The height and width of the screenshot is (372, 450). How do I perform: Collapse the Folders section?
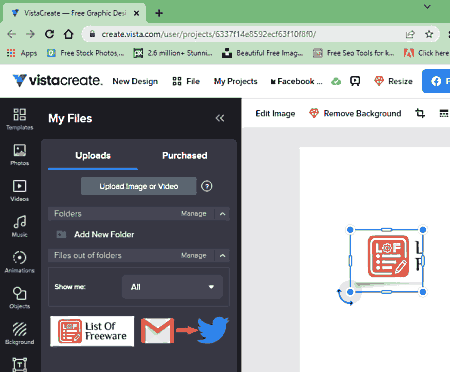click(222, 214)
